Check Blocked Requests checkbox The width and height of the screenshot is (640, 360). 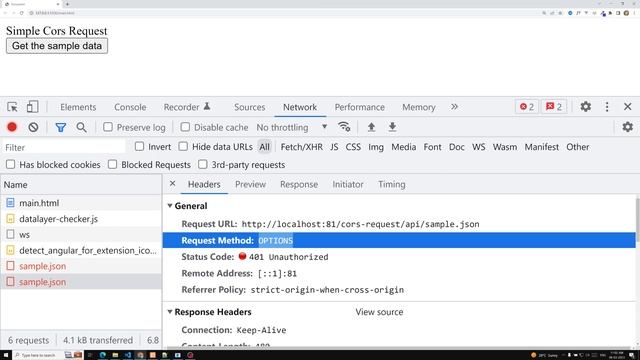point(112,164)
